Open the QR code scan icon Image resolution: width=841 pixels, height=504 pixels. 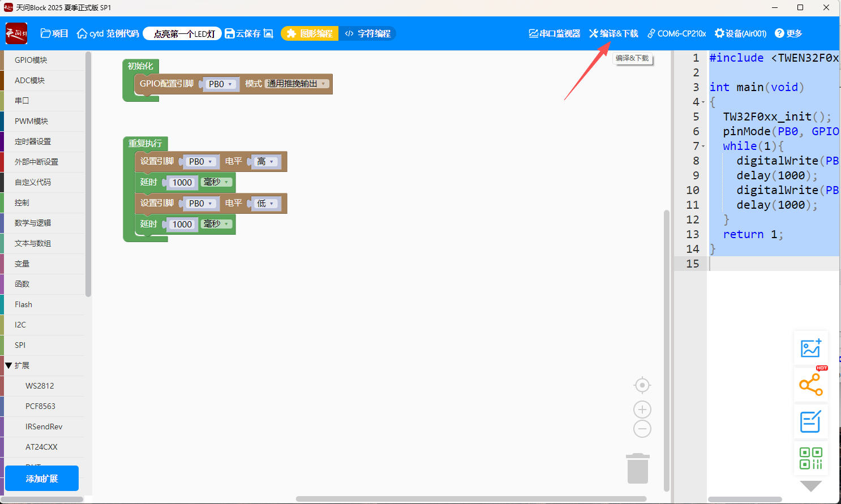coord(810,458)
